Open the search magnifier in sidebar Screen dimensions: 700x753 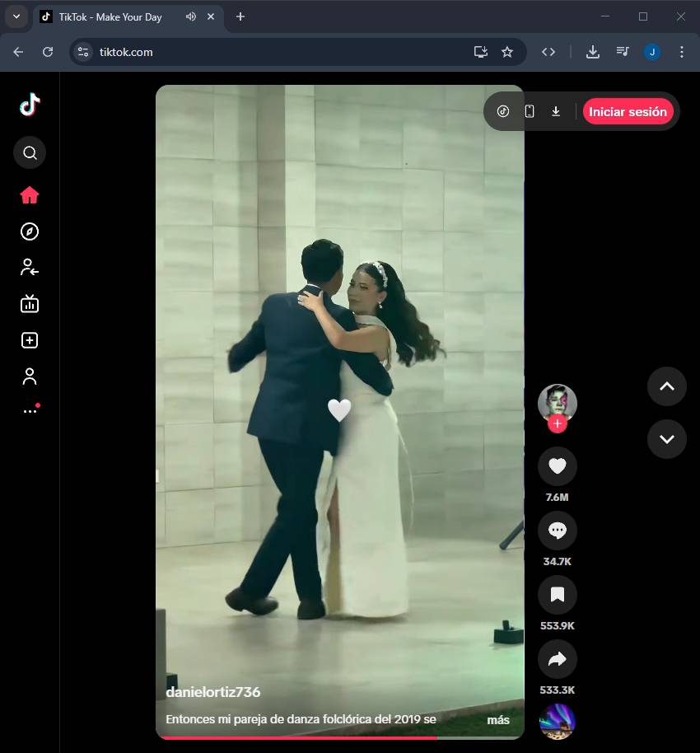tap(30, 152)
